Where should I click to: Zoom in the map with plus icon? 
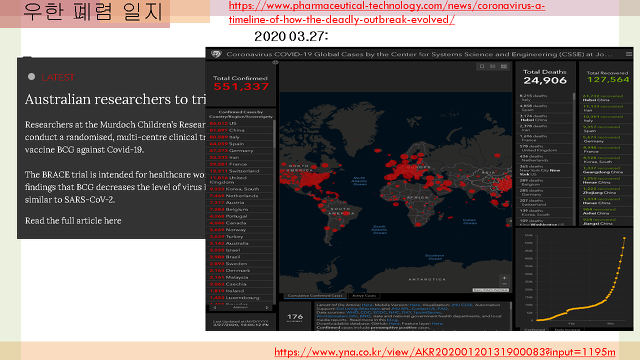pyautogui.click(x=504, y=278)
